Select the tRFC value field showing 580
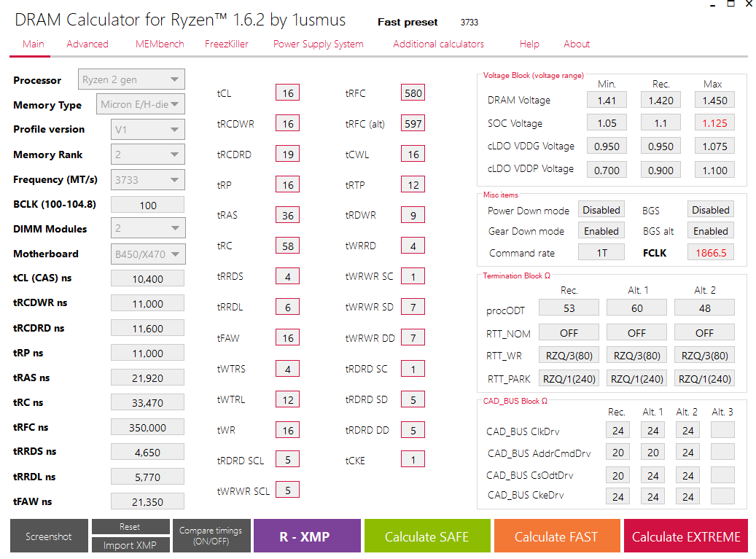The height and width of the screenshot is (559, 756). click(413, 93)
